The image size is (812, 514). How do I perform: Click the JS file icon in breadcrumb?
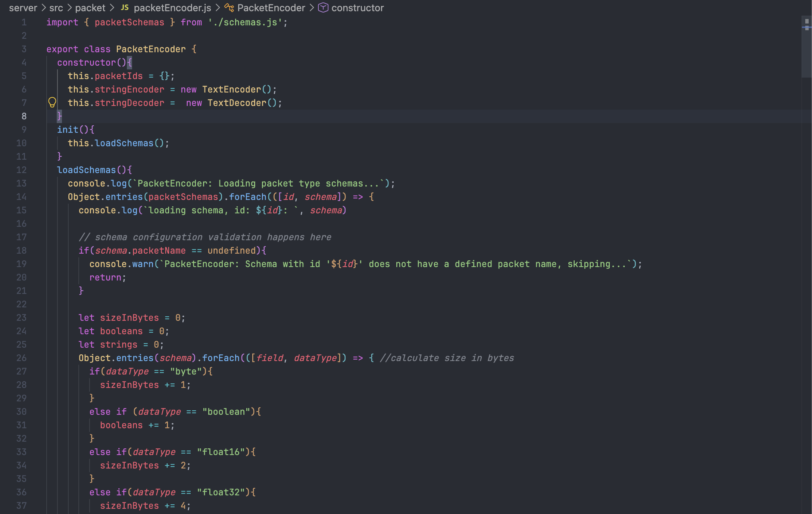(x=125, y=7)
